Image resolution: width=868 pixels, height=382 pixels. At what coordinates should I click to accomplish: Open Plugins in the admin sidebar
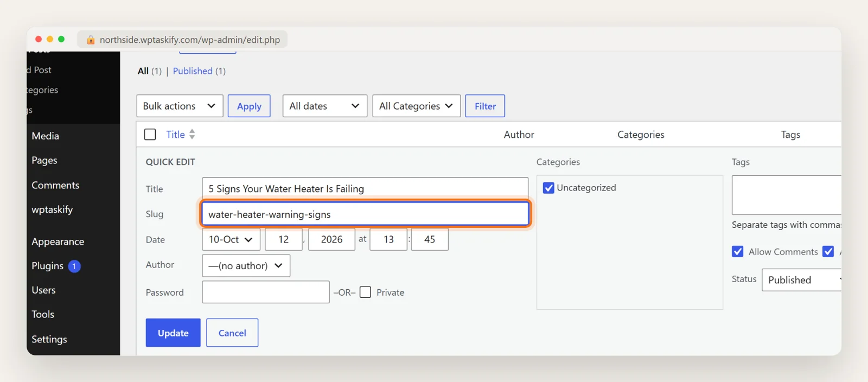(48, 266)
